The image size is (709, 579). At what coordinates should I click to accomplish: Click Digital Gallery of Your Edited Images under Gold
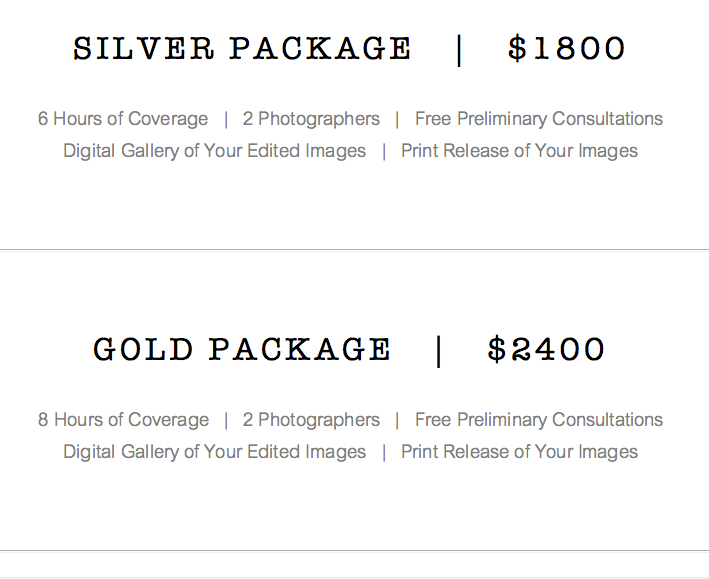tap(214, 452)
